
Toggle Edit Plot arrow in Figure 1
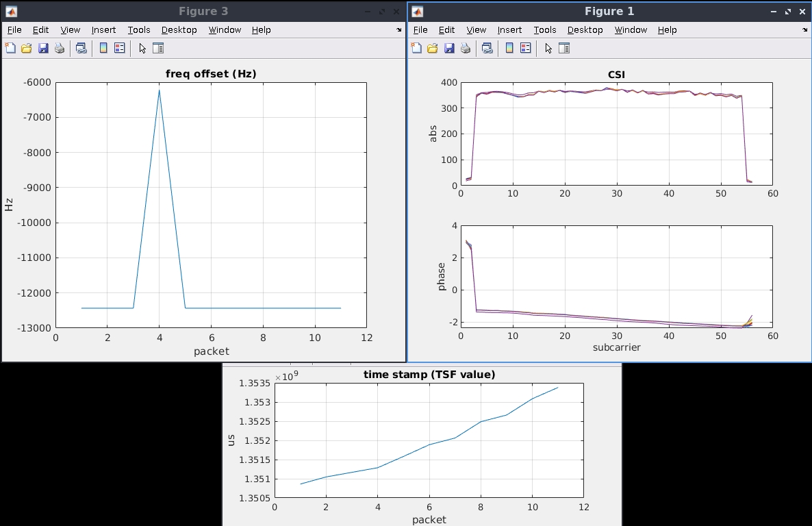tap(548, 48)
